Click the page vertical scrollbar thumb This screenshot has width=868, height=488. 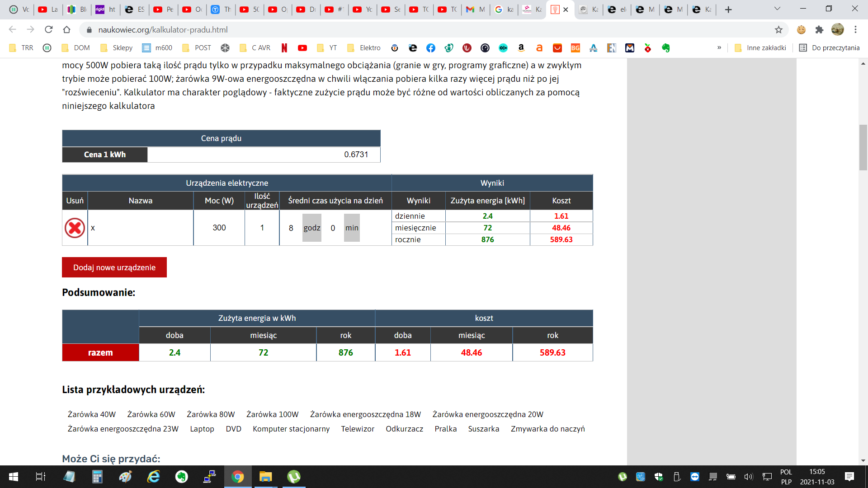click(x=863, y=147)
